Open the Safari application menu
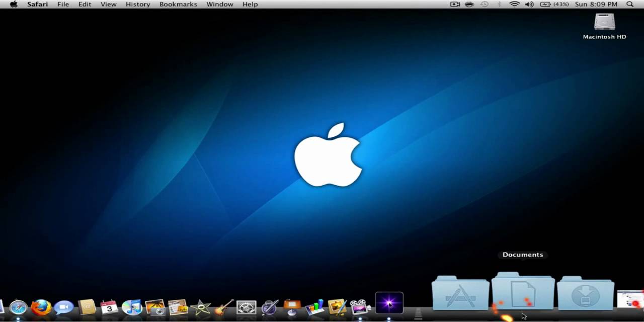 point(38,4)
